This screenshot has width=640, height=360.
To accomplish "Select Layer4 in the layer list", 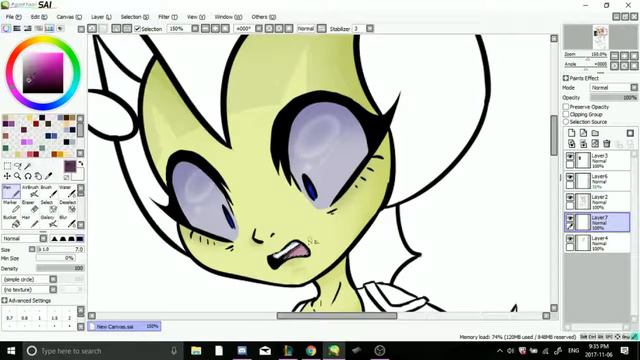I will pyautogui.click(x=598, y=243).
